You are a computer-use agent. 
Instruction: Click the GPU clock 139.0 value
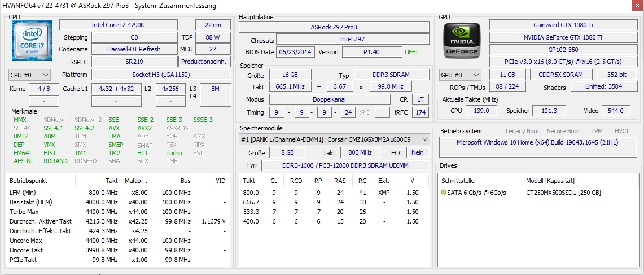(x=481, y=111)
